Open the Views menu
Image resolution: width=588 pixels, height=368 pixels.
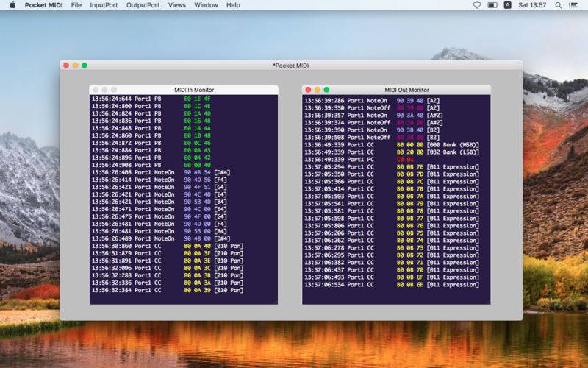pyautogui.click(x=176, y=5)
